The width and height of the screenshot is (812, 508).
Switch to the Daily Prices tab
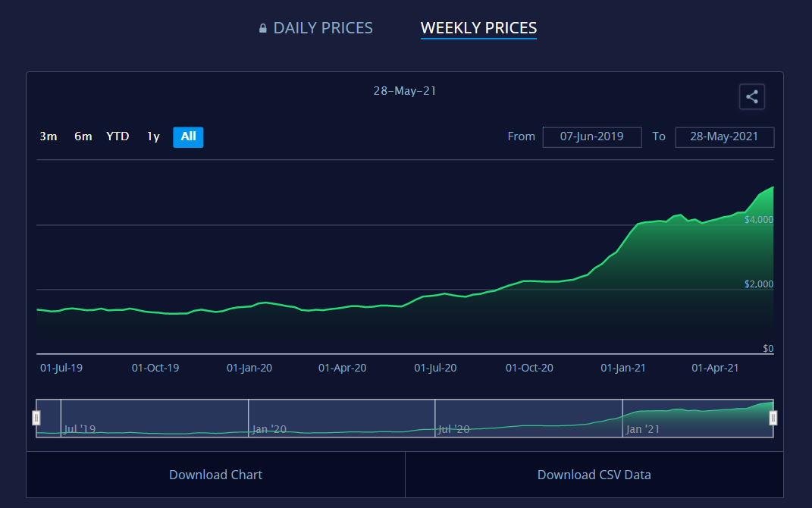click(323, 28)
